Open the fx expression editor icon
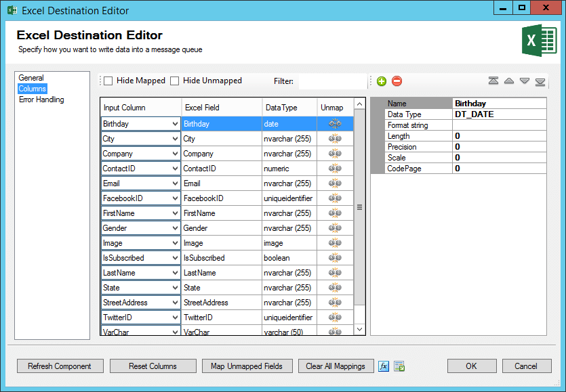This screenshot has width=566, height=392. pyautogui.click(x=384, y=366)
